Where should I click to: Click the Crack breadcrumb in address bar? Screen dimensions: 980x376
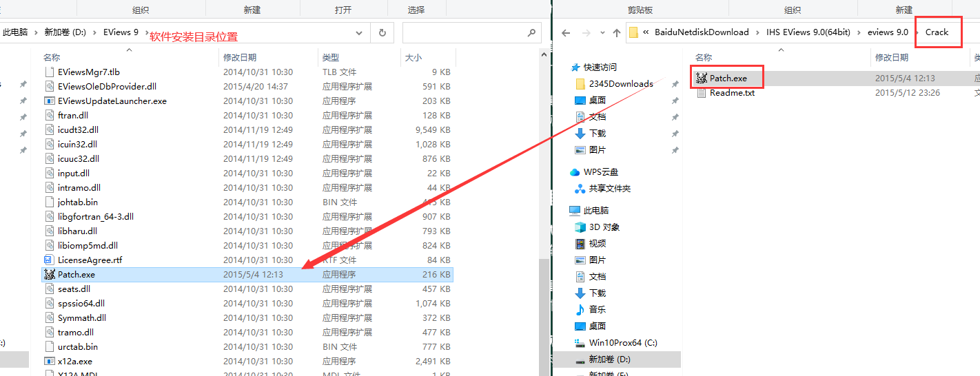[x=937, y=32]
